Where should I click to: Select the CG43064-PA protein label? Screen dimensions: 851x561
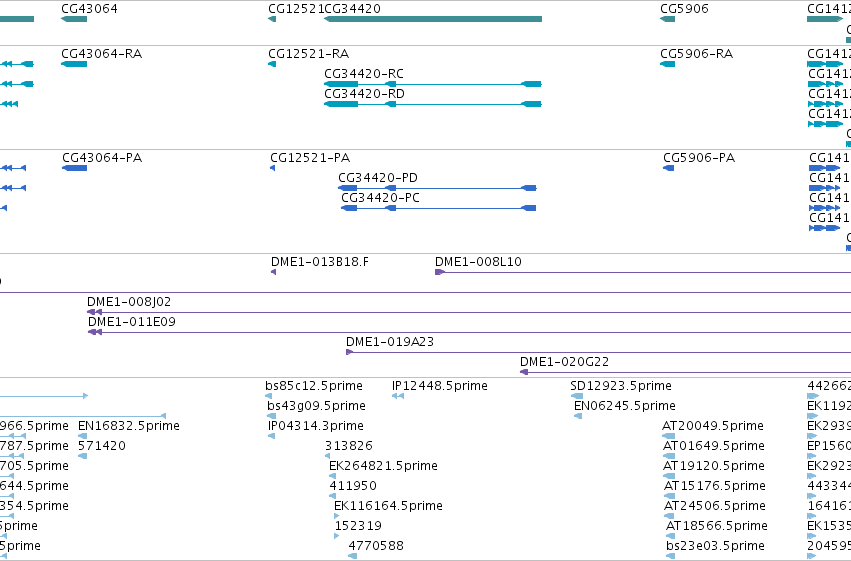point(102,158)
